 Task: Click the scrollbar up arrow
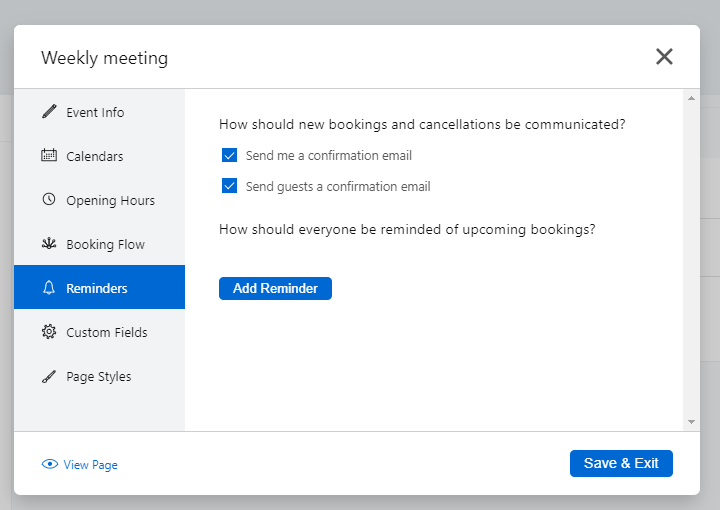(x=691, y=98)
